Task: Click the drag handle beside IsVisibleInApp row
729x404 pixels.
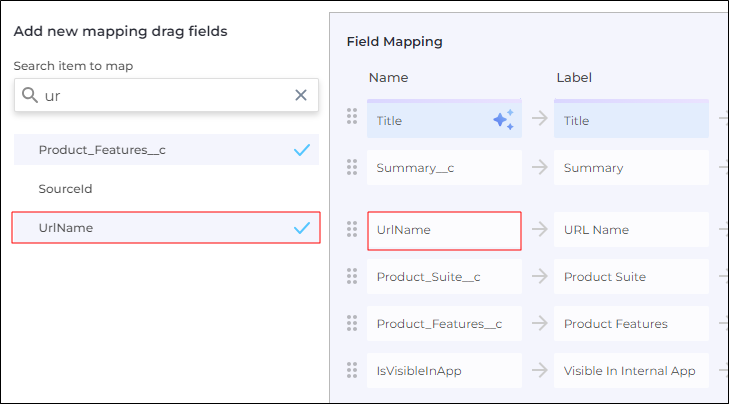Action: (352, 370)
